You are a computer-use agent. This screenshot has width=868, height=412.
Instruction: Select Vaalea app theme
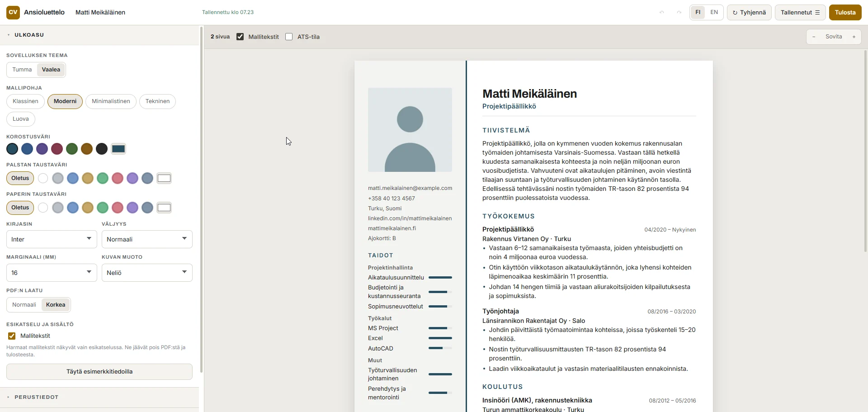[x=51, y=70]
